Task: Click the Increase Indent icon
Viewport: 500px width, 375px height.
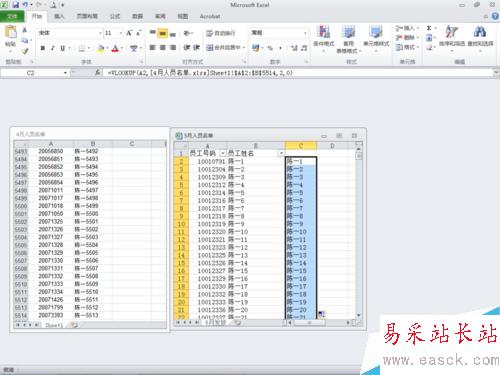Action: pyautogui.click(x=197, y=48)
